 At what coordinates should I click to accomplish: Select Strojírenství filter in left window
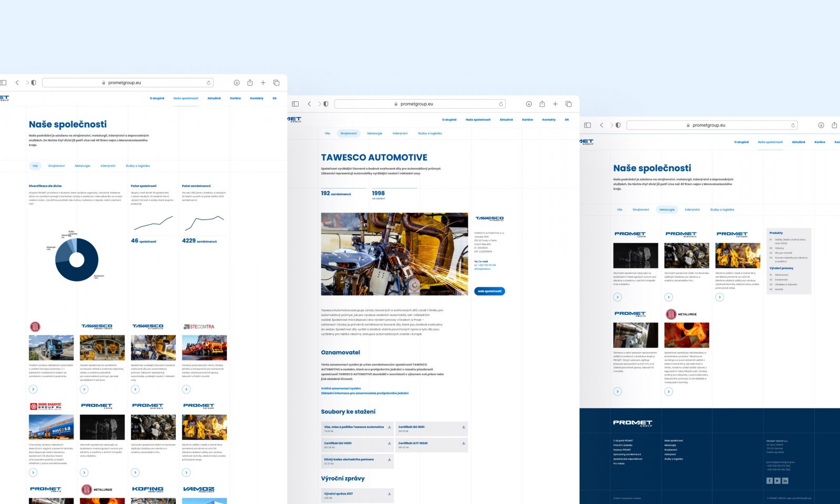click(x=56, y=166)
